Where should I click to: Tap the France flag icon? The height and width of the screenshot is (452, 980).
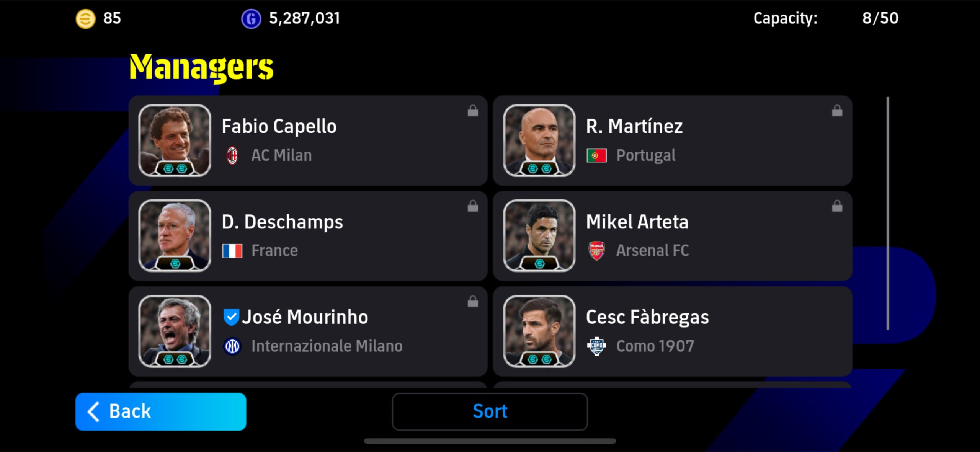point(232,251)
